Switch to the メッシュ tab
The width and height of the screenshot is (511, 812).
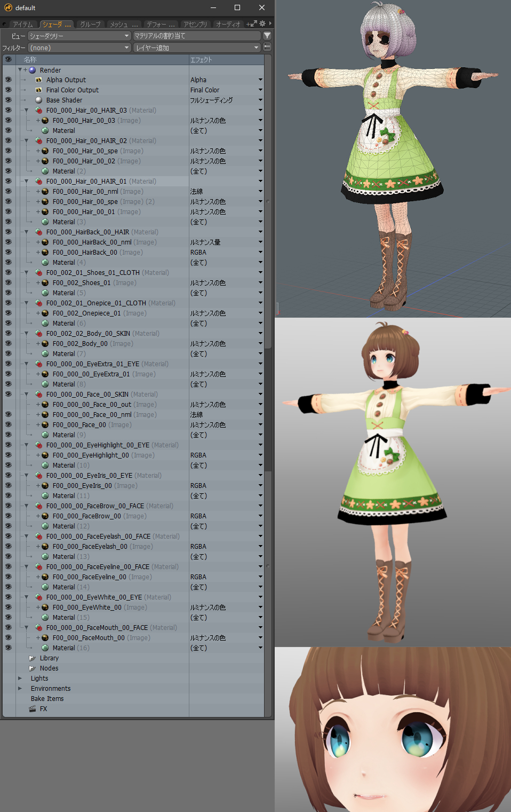coord(124,25)
